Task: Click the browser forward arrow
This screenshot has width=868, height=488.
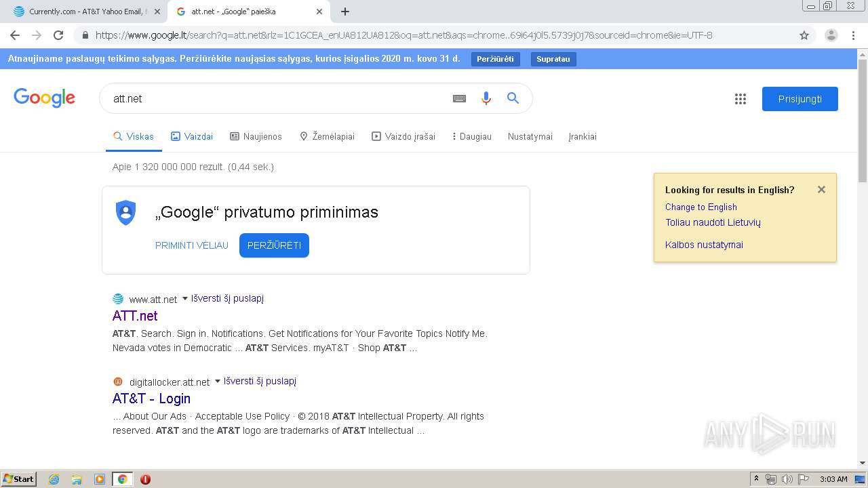Action: pos(37,35)
